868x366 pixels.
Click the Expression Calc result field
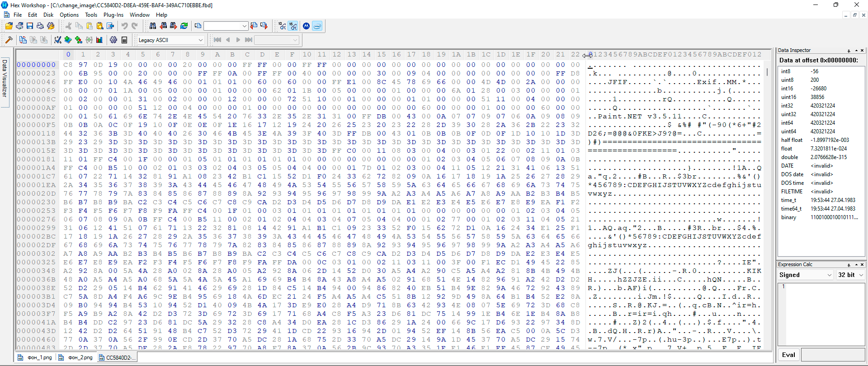(833, 355)
